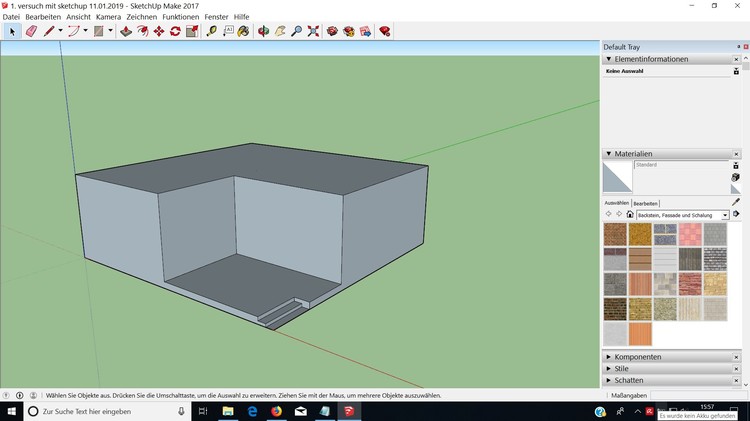The height and width of the screenshot is (421, 750).
Task: Click inside the Maßangaben measurement field
Action: [697, 395]
